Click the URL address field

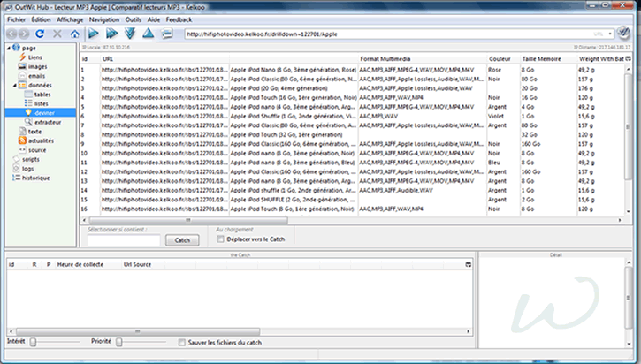(x=394, y=34)
